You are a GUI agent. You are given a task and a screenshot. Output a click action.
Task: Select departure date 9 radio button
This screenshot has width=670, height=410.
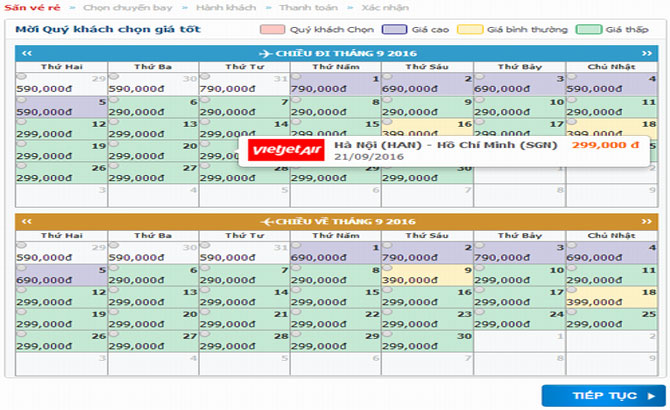point(386,98)
